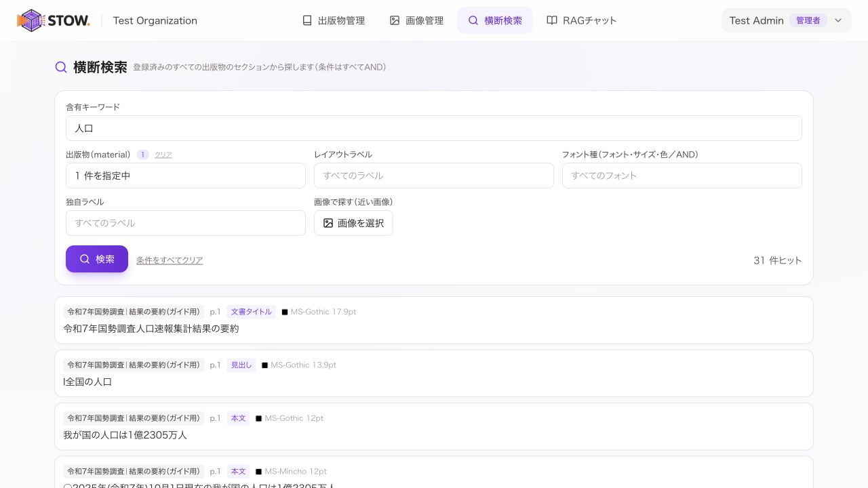868x488 pixels.
Task: Click the black swatch beside MS-Gothic 13.9pt
Action: point(265,365)
